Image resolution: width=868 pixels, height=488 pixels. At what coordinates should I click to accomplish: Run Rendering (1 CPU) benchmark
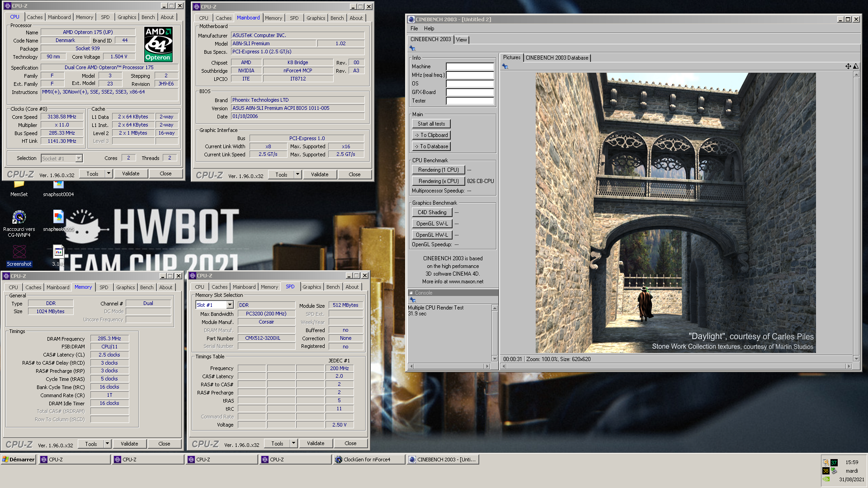coord(438,170)
